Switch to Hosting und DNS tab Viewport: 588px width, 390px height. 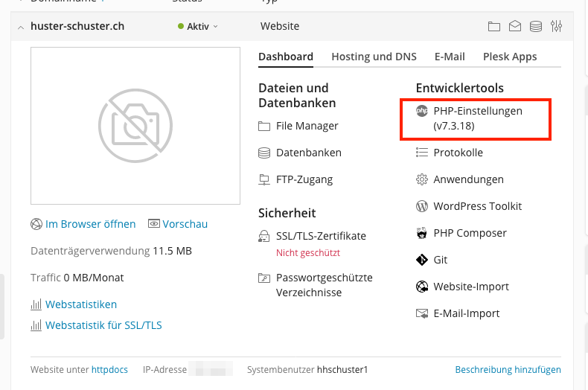(374, 57)
